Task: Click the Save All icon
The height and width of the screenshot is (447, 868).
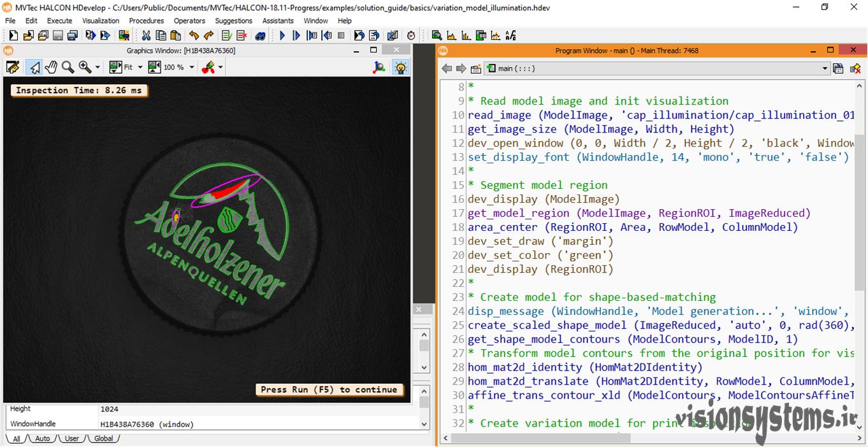Action: (73, 36)
